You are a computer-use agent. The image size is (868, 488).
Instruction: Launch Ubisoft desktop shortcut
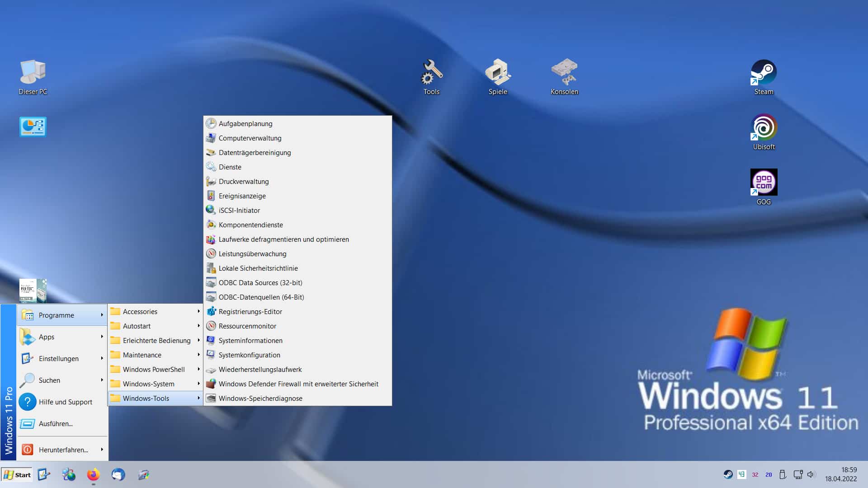click(764, 132)
